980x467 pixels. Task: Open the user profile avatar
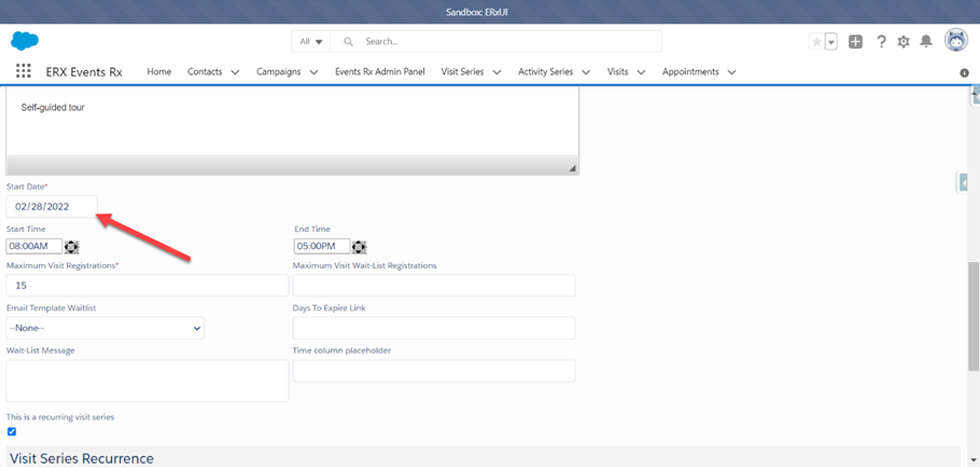tap(955, 40)
